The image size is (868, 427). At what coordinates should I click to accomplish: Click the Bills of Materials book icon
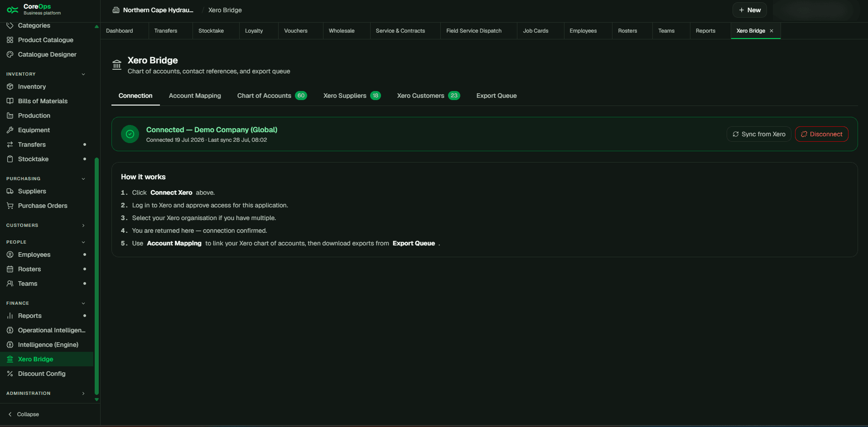[x=10, y=101]
